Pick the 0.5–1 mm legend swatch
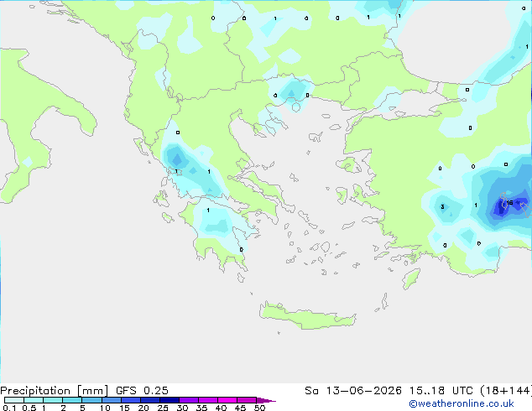Image resolution: width=532 pixels, height=411 pixels. point(34,400)
